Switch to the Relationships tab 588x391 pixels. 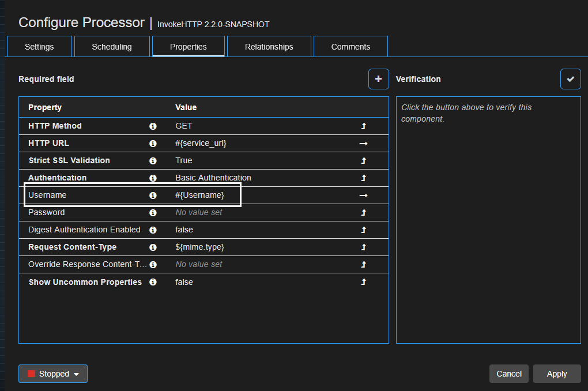269,46
